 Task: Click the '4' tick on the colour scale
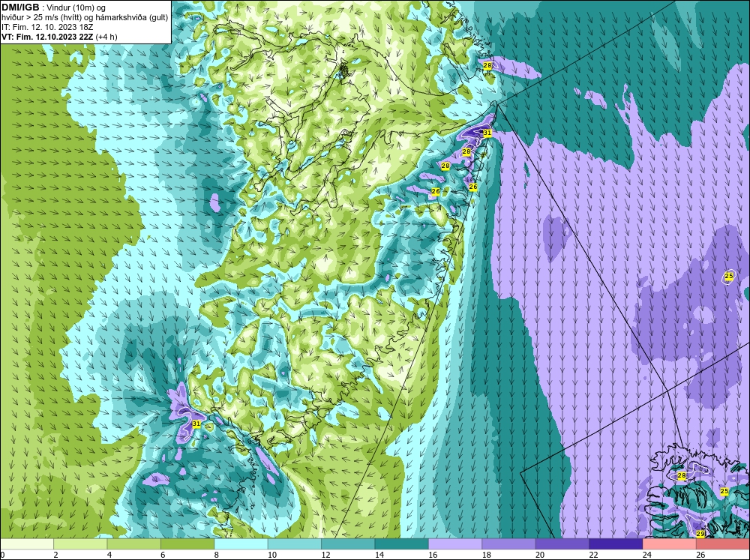(109, 556)
